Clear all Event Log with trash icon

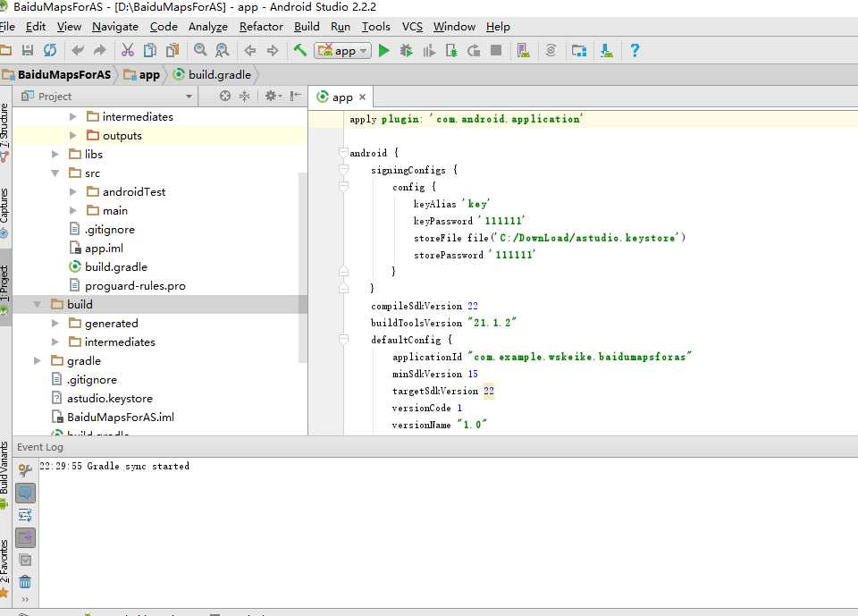pos(25,581)
